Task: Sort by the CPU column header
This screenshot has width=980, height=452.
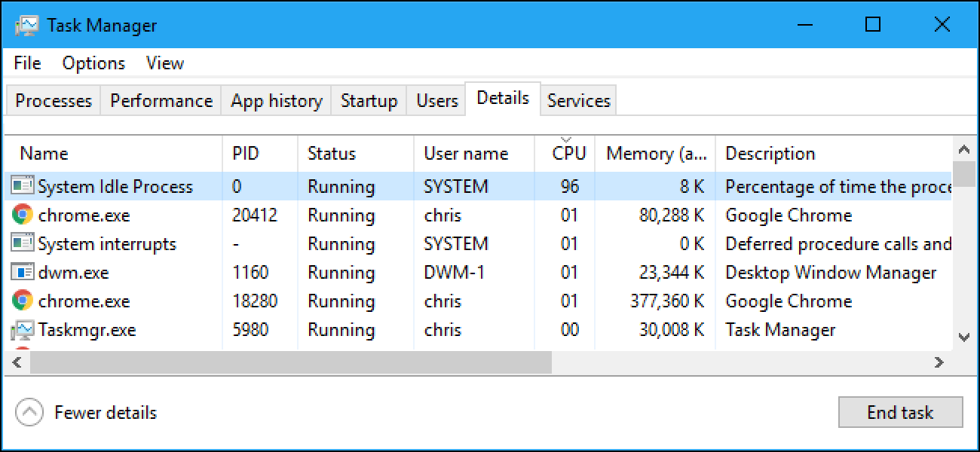Action: click(x=568, y=154)
